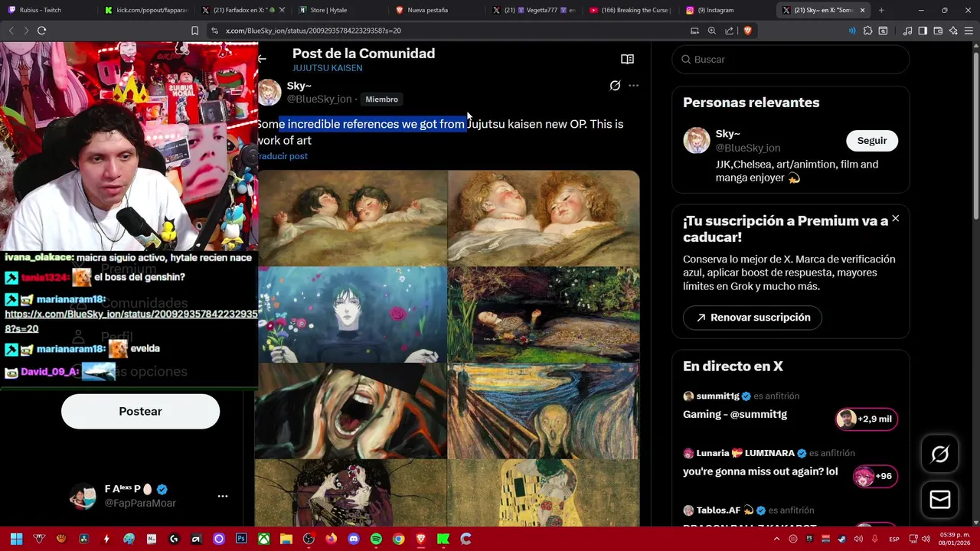The height and width of the screenshot is (551, 980).
Task: Open Brave Wallet icon in toolbar
Action: (938, 31)
